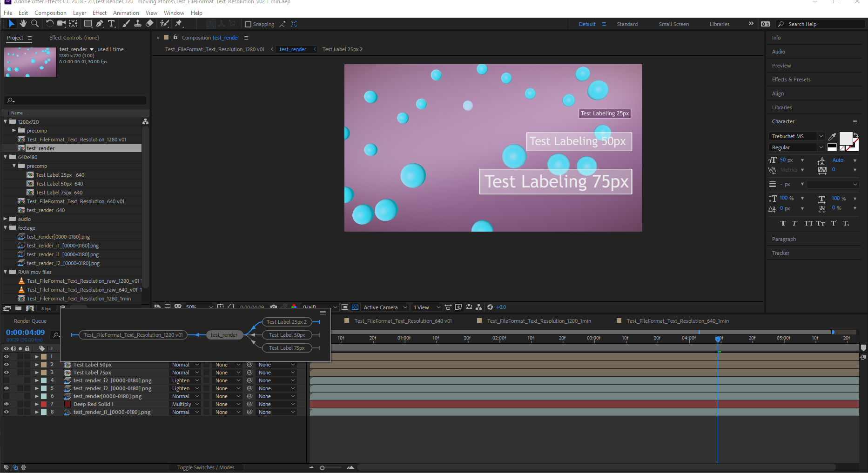The image size is (868, 473).
Task: Open the 1 View layout dropdown
Action: point(426,307)
